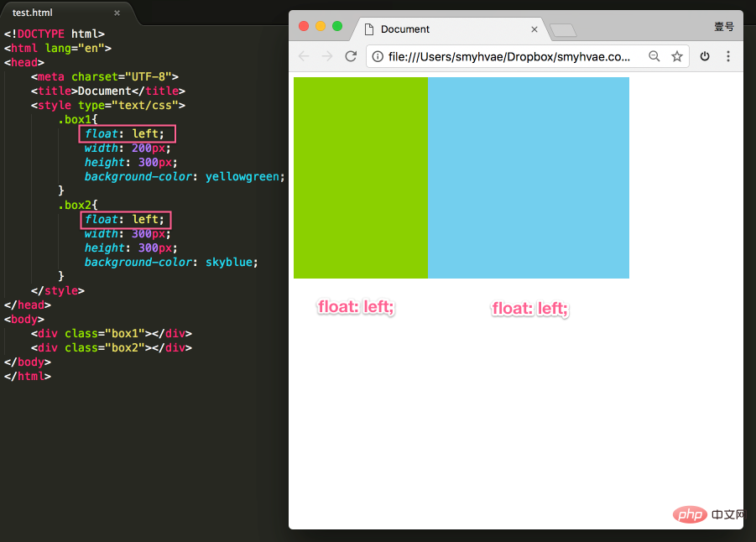This screenshot has height=542, width=756.
Task: Click the browser back arrow
Action: (304, 56)
